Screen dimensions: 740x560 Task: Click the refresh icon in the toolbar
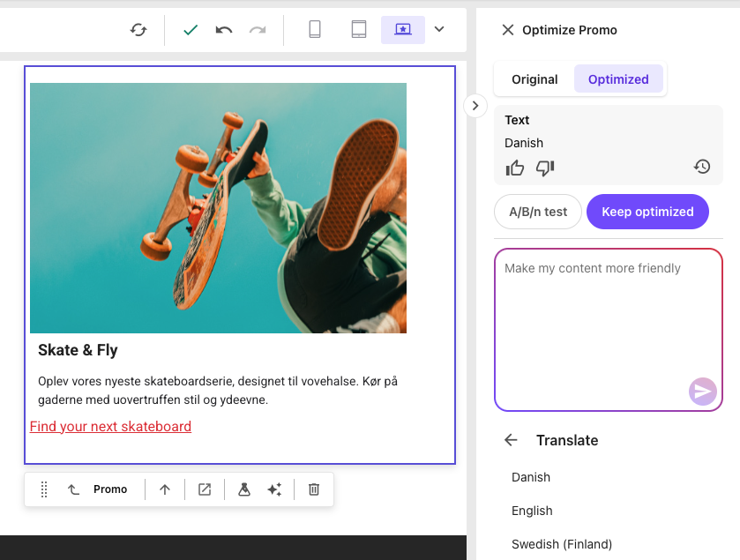[138, 29]
